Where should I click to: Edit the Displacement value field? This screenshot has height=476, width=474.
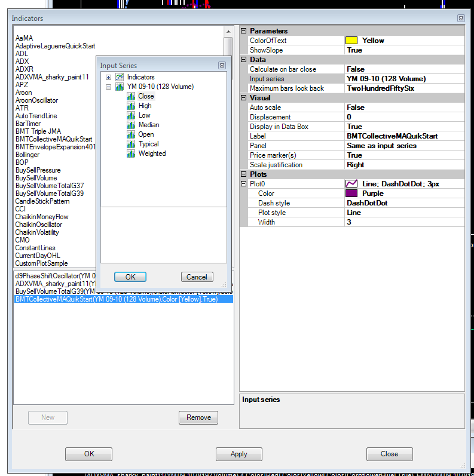tap(405, 117)
